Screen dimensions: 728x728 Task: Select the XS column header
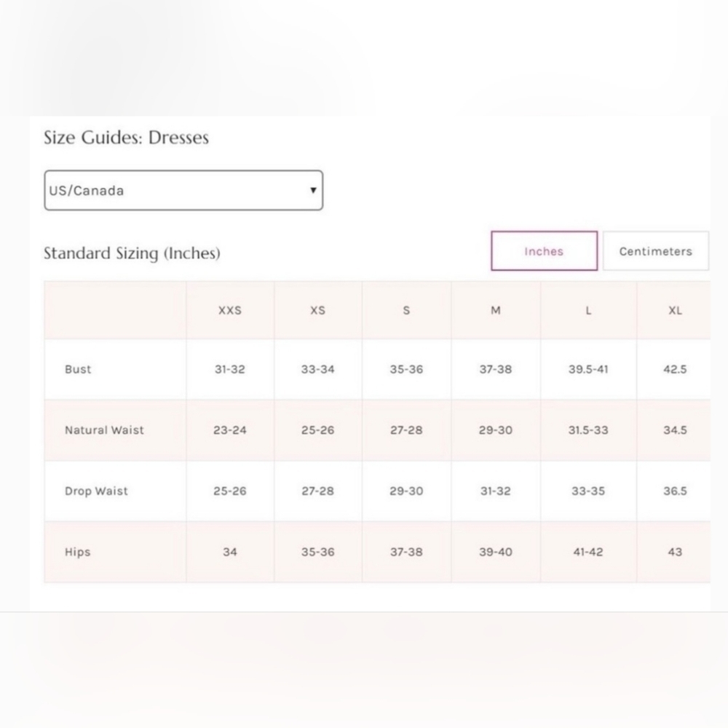pos(318,310)
